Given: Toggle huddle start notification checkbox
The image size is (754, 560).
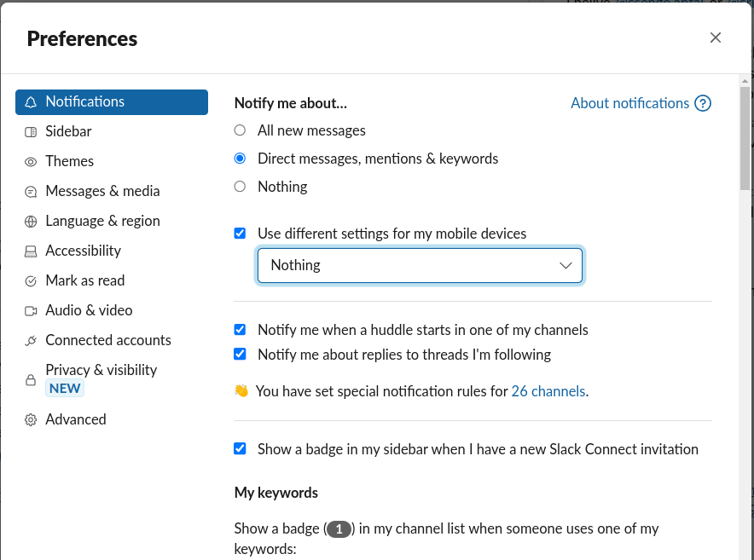Looking at the screenshot, I should tap(240, 329).
